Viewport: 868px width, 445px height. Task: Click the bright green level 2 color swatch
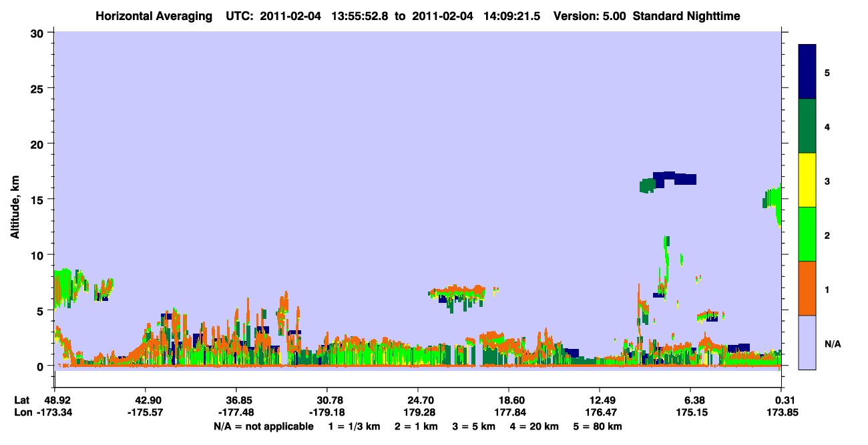pos(807,234)
